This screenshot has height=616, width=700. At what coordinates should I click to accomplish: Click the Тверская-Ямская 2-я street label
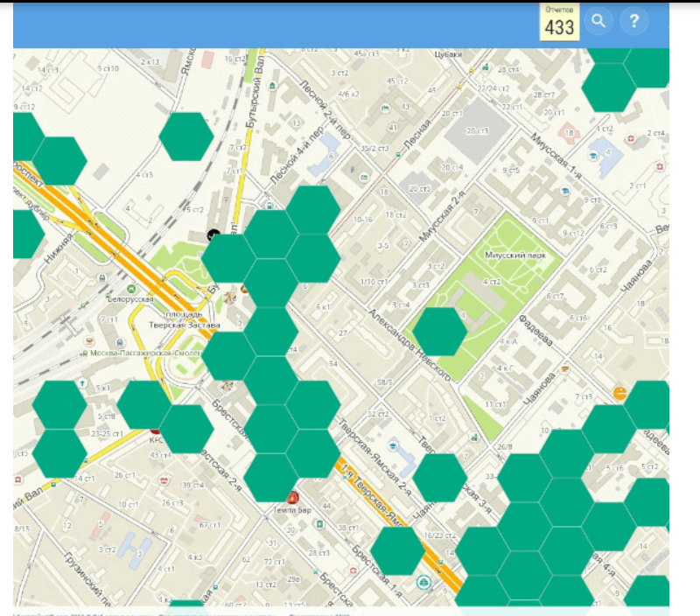374,457
